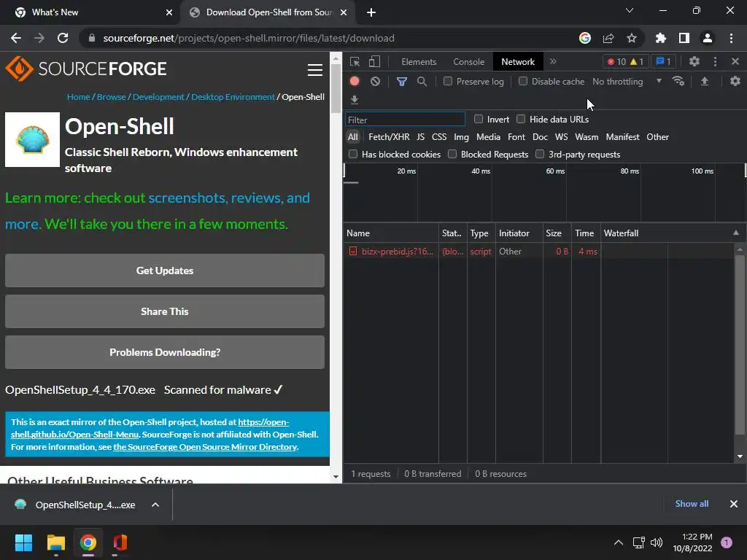Close the DevTools panel
747x560 pixels.
coord(735,61)
